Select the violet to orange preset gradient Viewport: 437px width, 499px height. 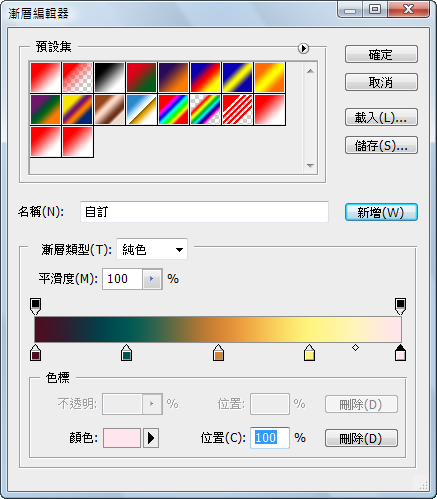pos(174,77)
